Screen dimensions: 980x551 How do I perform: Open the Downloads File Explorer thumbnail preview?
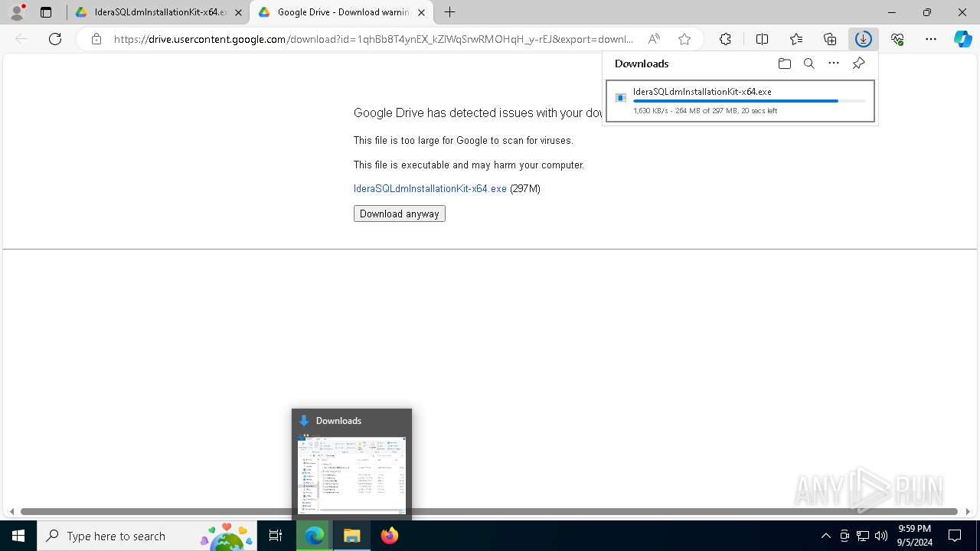click(351, 475)
